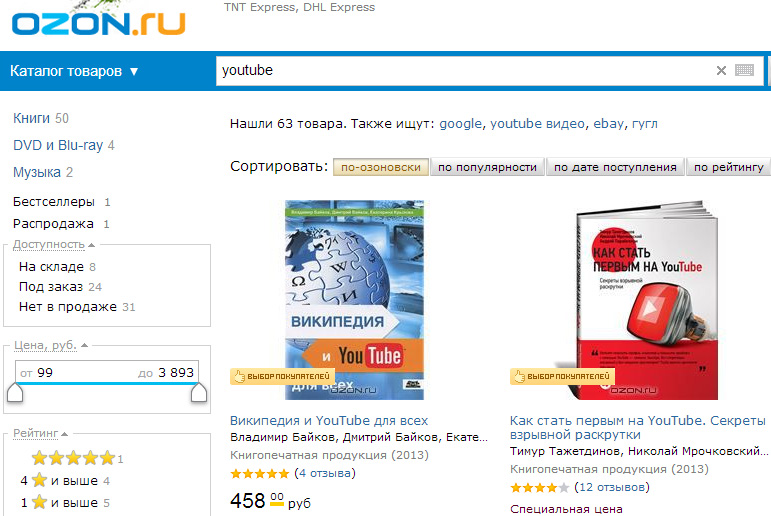Open the virtual keyboard icon in search bar
This screenshot has width=771, height=516.
click(x=744, y=70)
